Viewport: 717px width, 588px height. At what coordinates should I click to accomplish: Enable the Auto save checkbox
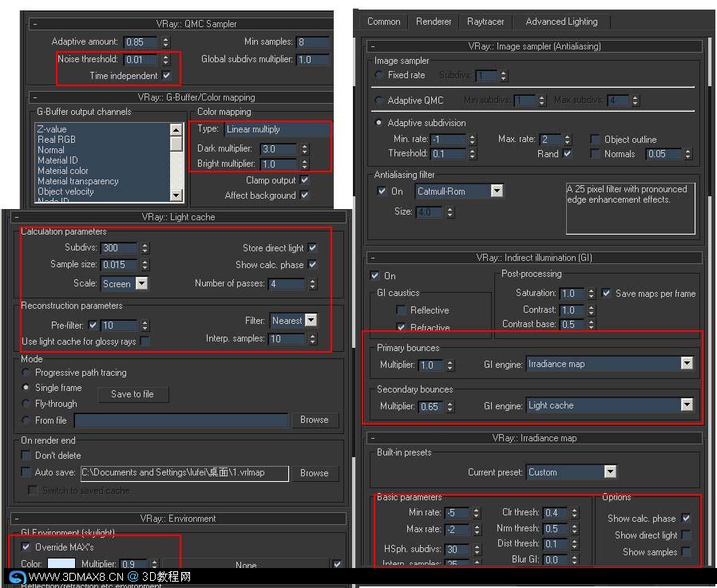pos(26,472)
